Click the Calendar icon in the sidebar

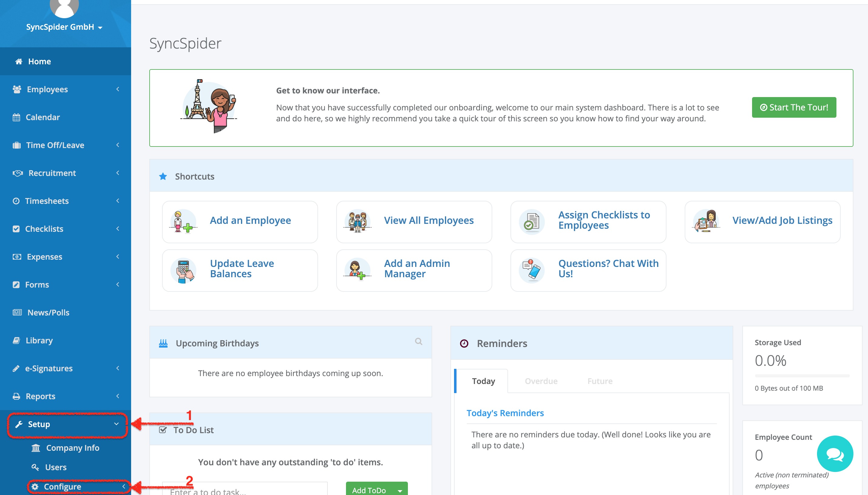(x=16, y=117)
